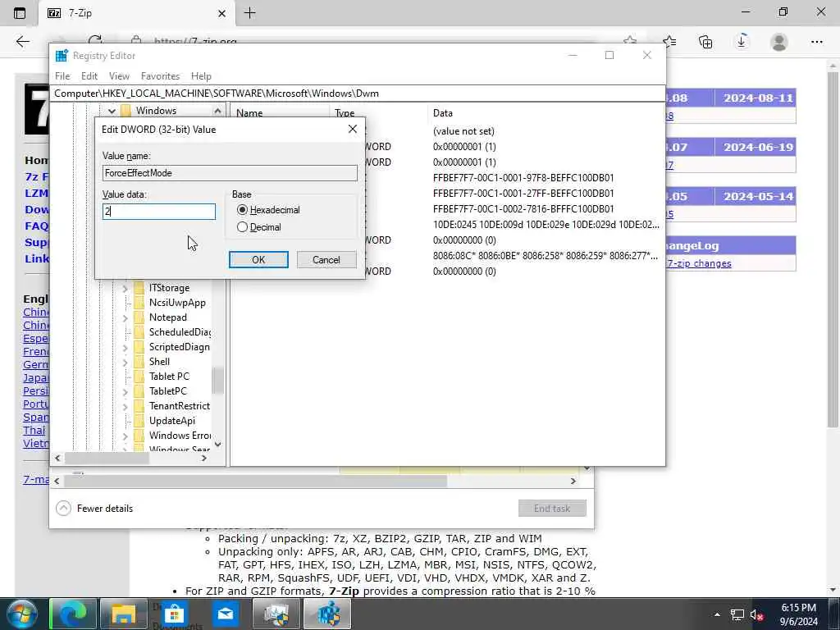Open new tab in Edge browser
The width and height of the screenshot is (840, 630).
249,13
